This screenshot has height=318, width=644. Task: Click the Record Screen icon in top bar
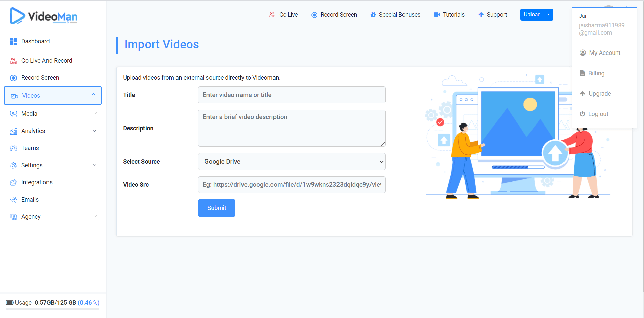point(314,15)
